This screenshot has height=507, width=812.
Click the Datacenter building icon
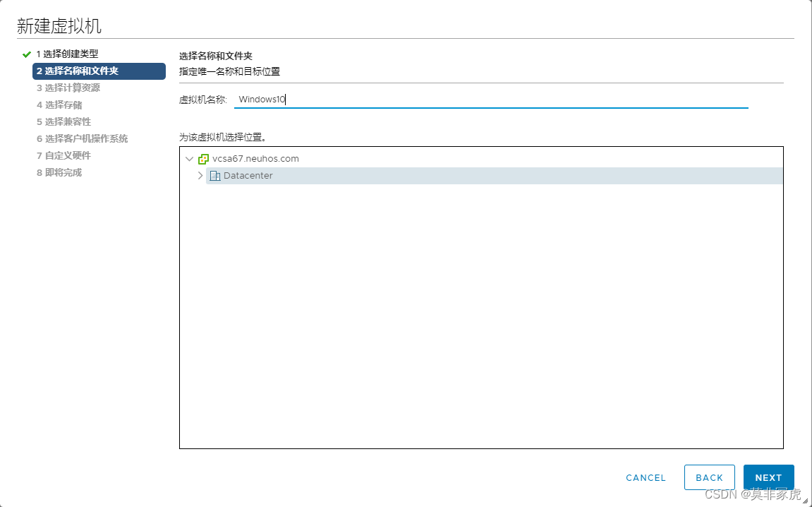tap(215, 176)
